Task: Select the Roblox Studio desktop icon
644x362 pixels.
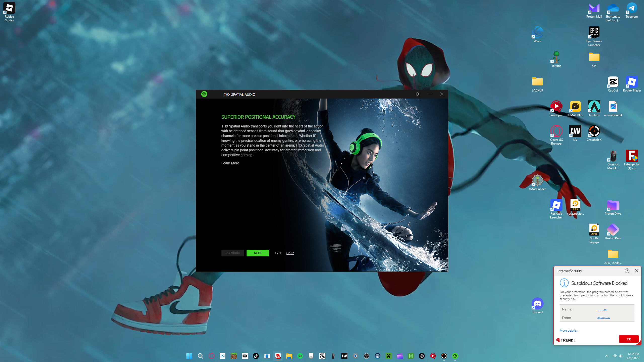Action: point(9,12)
